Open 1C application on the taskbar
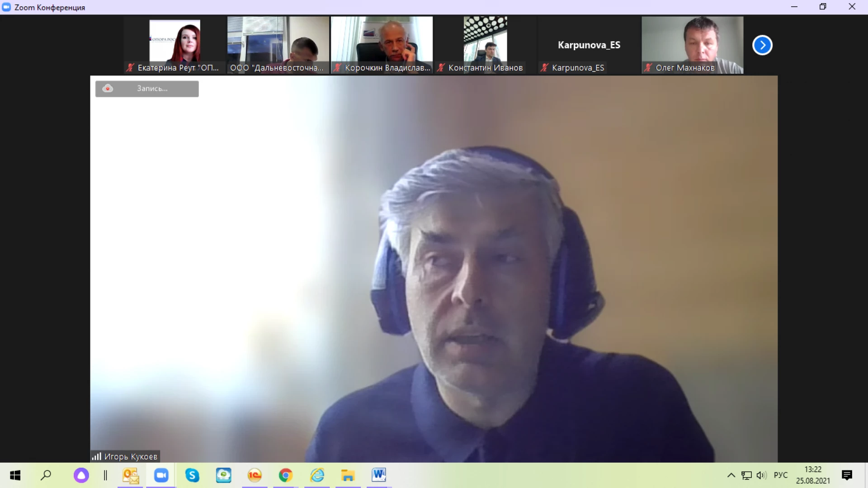The width and height of the screenshot is (868, 488). (255, 475)
